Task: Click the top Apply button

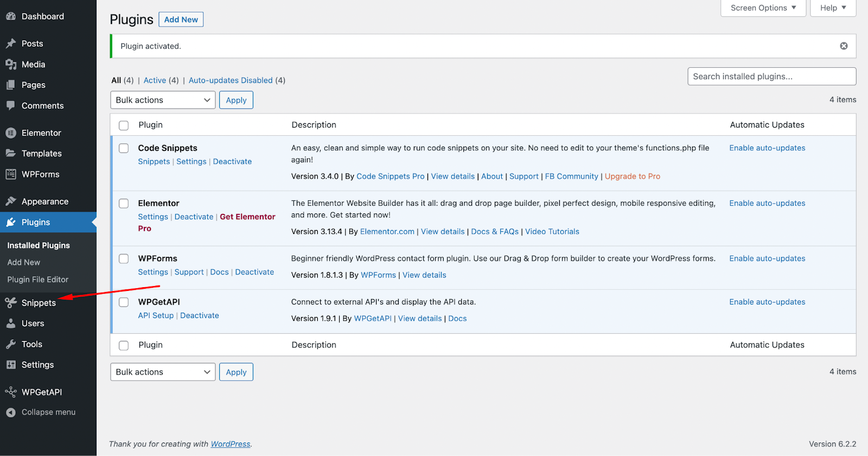Action: click(x=236, y=100)
